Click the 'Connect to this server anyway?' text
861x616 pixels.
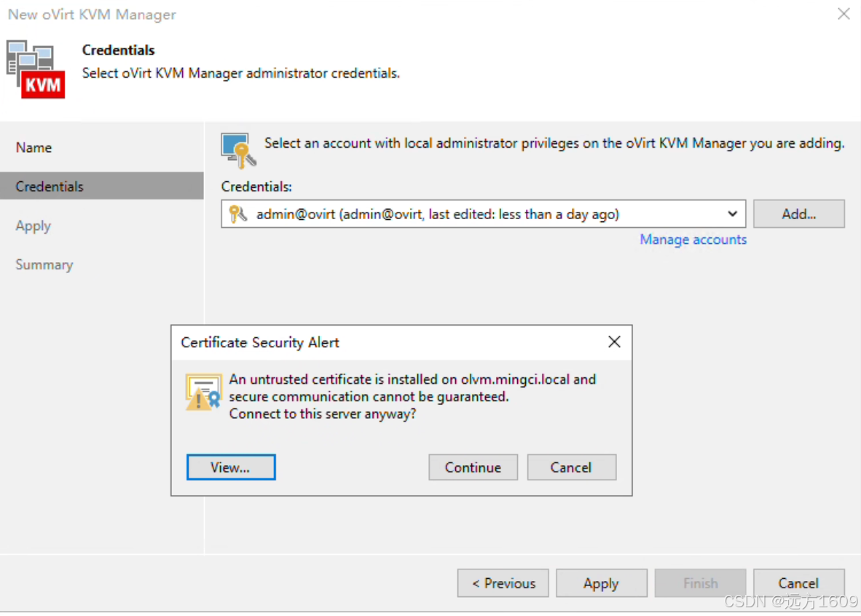(x=322, y=414)
